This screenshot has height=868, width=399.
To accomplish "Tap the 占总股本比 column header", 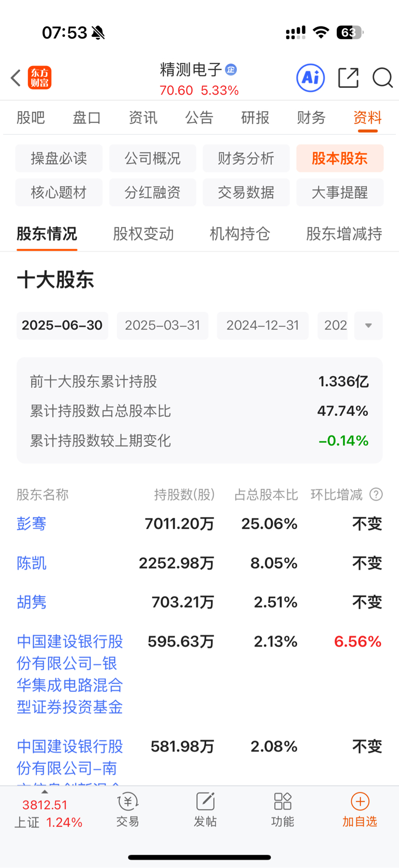I will (x=266, y=494).
